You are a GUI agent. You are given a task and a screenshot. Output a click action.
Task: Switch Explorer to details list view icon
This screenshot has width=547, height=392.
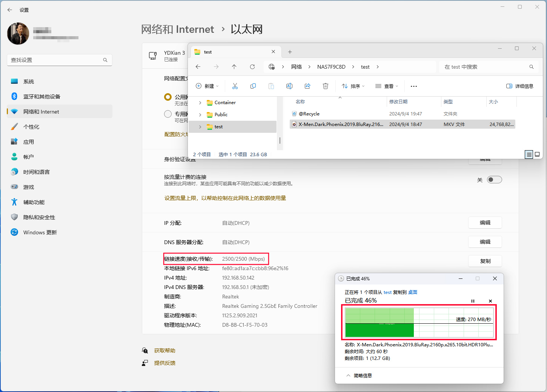[x=529, y=154]
